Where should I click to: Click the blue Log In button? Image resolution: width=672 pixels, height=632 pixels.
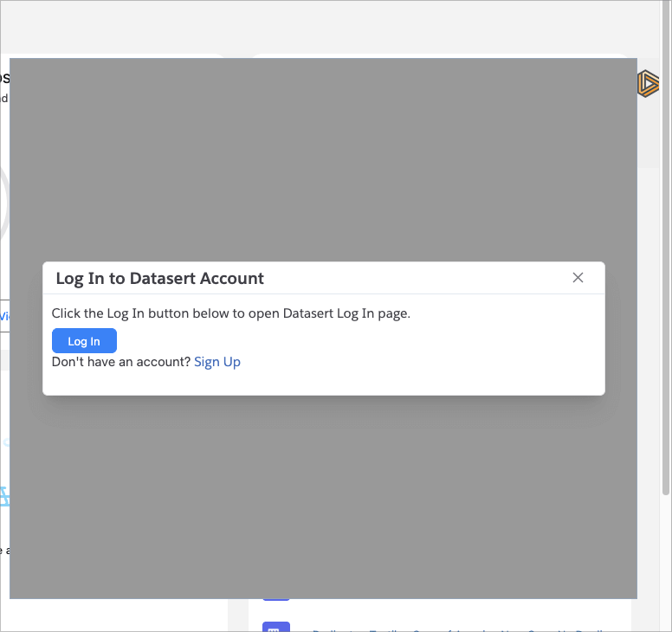click(84, 341)
